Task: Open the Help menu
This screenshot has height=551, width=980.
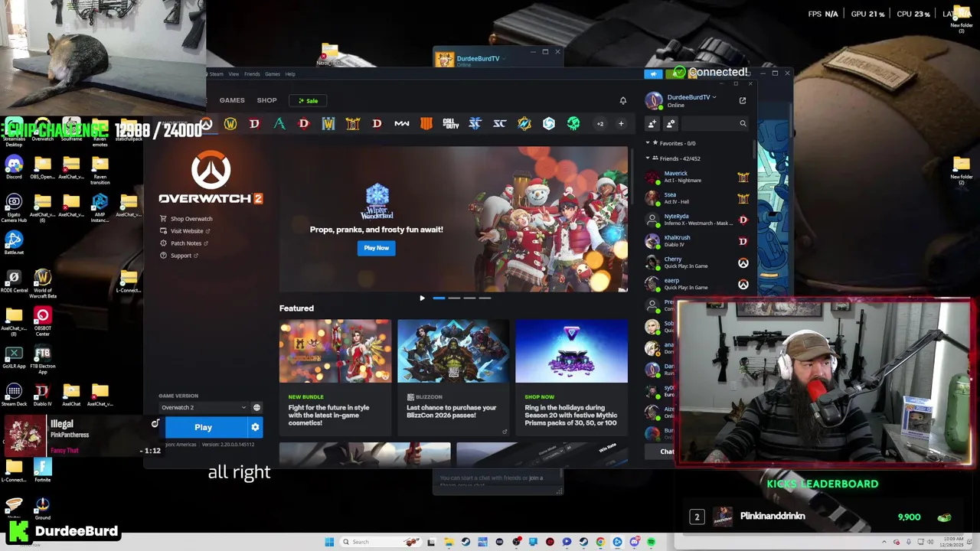Action: [x=290, y=74]
